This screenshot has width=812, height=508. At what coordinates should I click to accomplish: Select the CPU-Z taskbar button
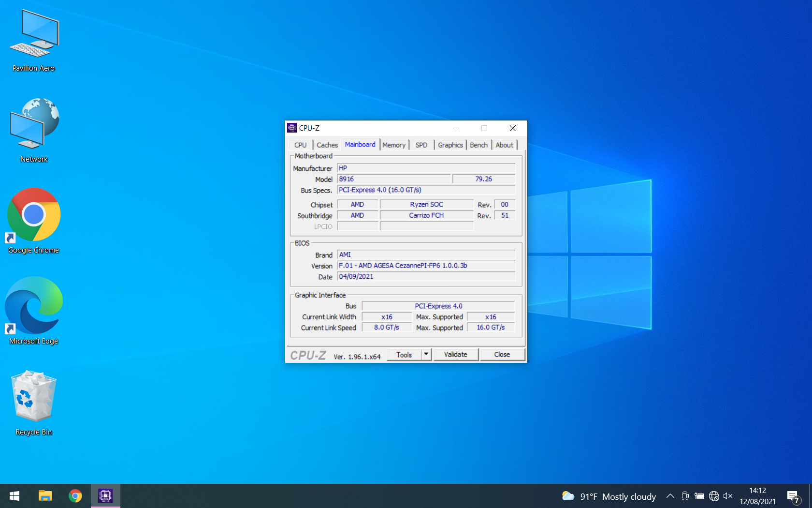(x=105, y=496)
